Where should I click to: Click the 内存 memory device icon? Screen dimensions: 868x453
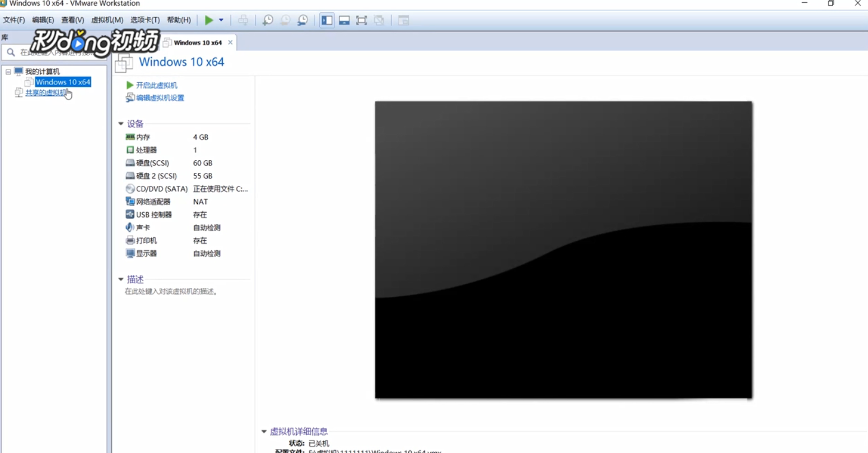(130, 137)
